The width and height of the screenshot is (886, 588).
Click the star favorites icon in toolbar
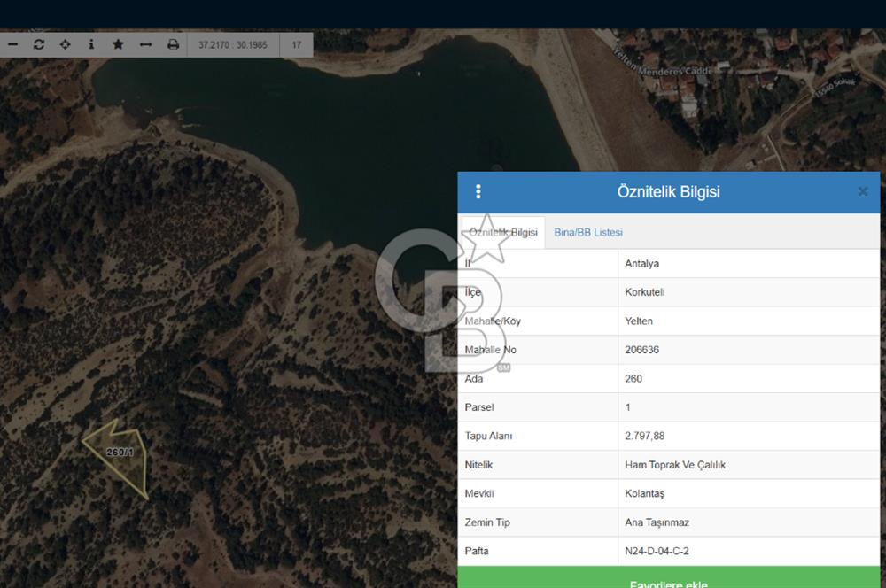coord(117,43)
